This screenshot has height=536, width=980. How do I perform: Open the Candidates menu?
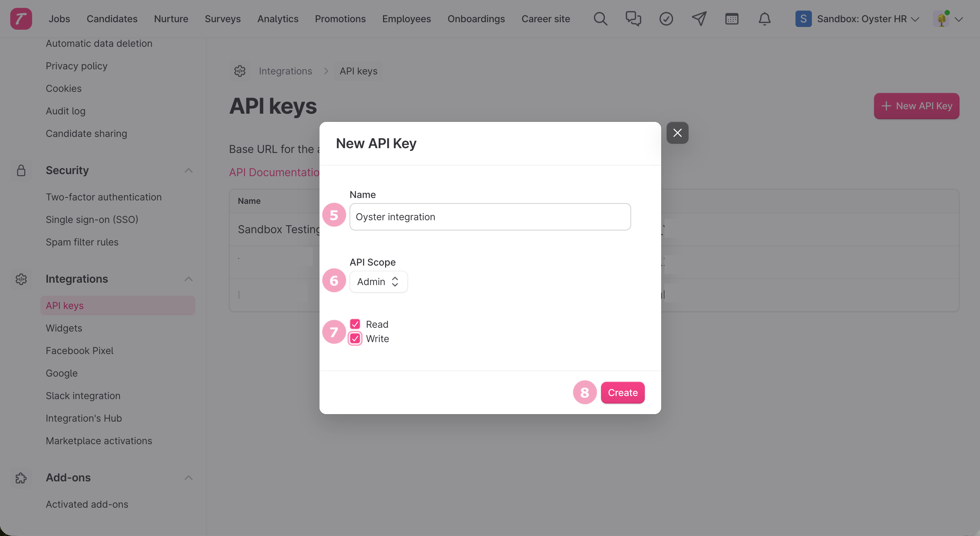click(x=112, y=19)
